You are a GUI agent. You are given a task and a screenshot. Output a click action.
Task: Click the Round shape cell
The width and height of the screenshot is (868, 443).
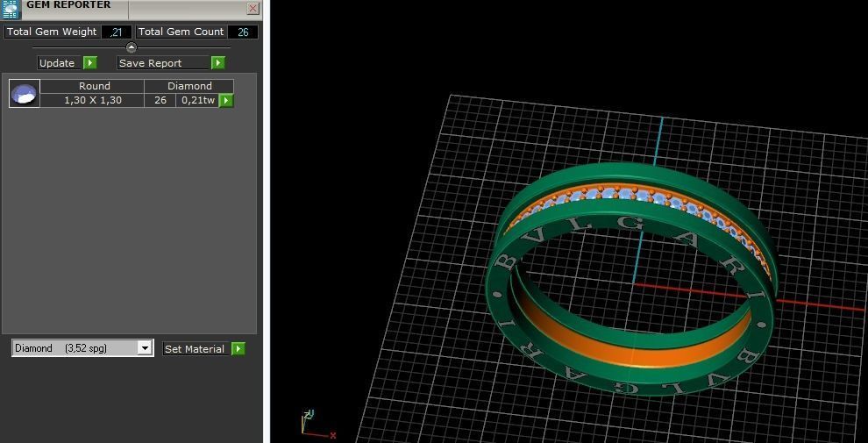(92, 86)
